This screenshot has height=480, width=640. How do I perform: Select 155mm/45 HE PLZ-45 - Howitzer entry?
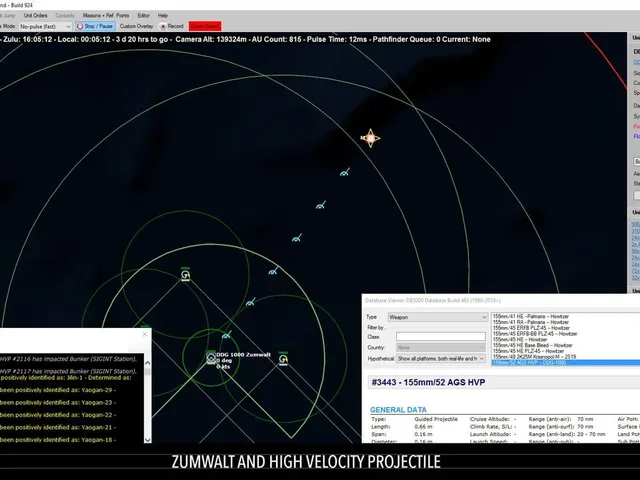click(x=528, y=351)
